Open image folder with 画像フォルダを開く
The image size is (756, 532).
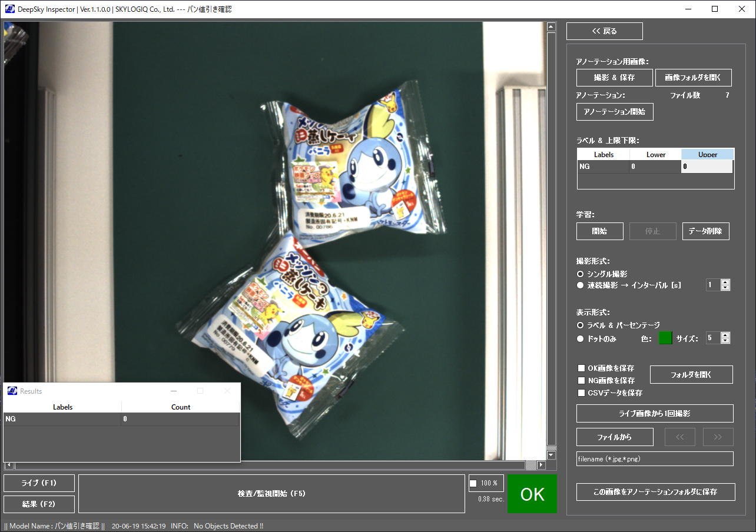coord(694,78)
